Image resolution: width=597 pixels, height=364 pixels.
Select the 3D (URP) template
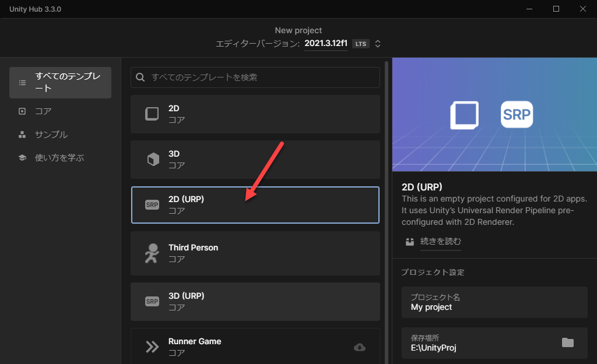255,302
